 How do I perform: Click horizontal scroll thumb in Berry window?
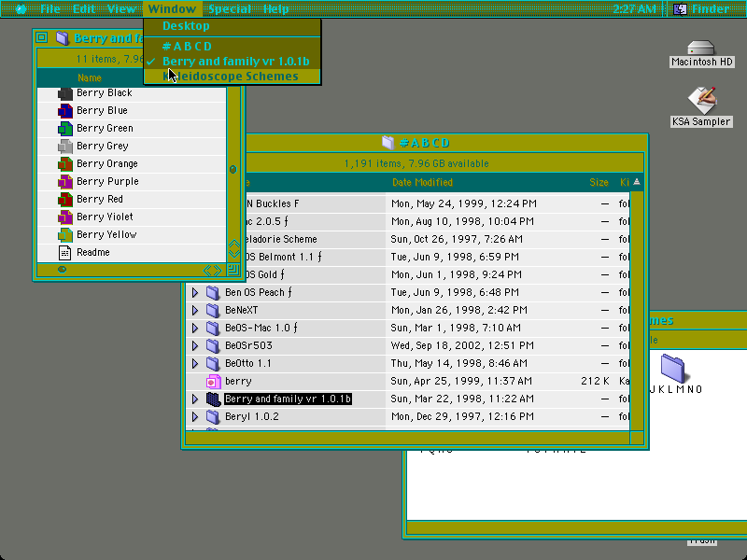click(62, 270)
